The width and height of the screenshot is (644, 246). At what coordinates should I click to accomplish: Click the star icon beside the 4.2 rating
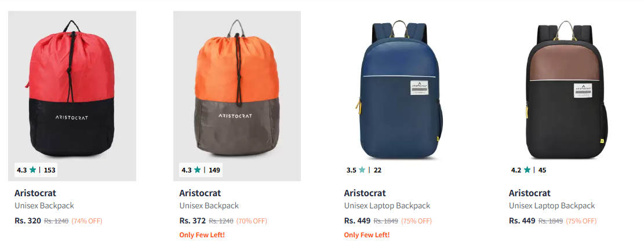tap(527, 170)
